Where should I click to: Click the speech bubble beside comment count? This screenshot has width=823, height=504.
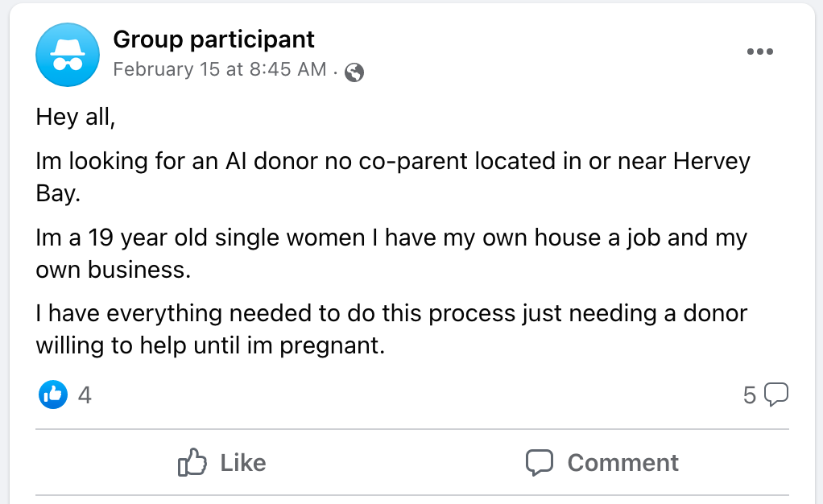tap(776, 395)
